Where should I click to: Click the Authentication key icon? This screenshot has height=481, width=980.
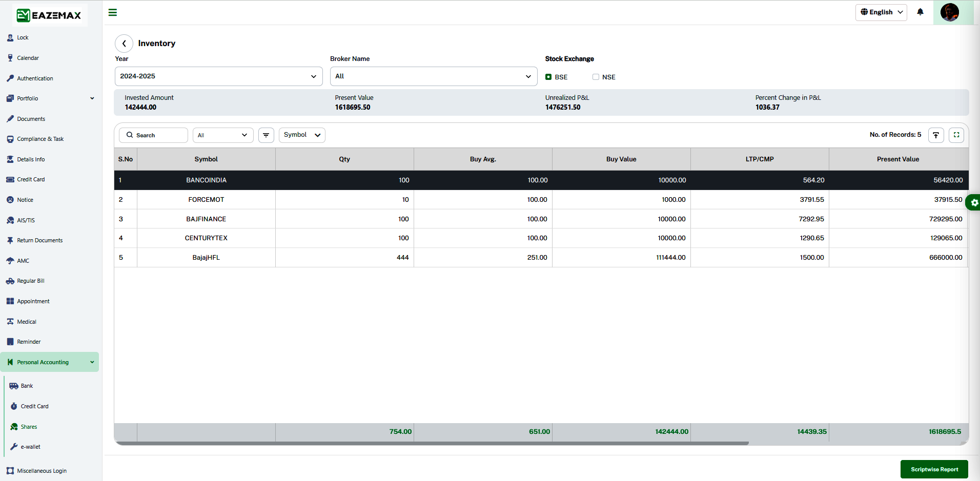[x=10, y=78]
